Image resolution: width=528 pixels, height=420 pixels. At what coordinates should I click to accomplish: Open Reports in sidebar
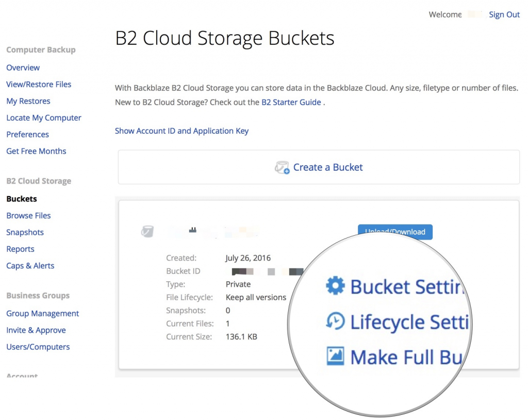point(20,249)
